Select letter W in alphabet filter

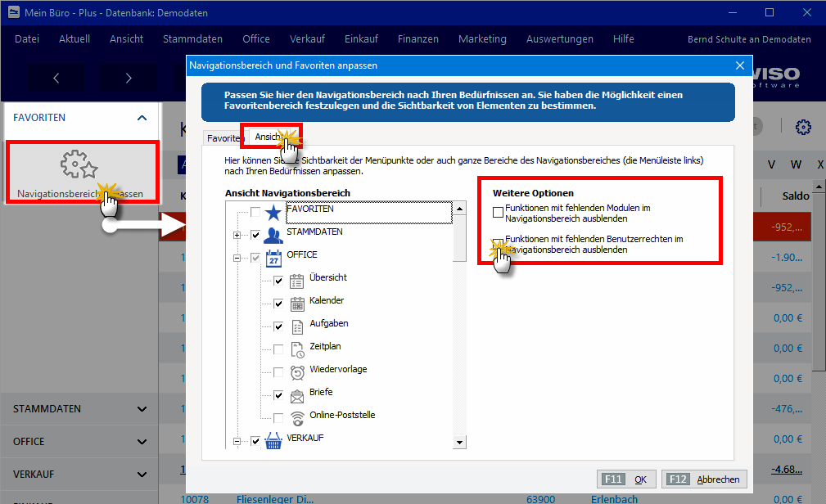[796, 164]
